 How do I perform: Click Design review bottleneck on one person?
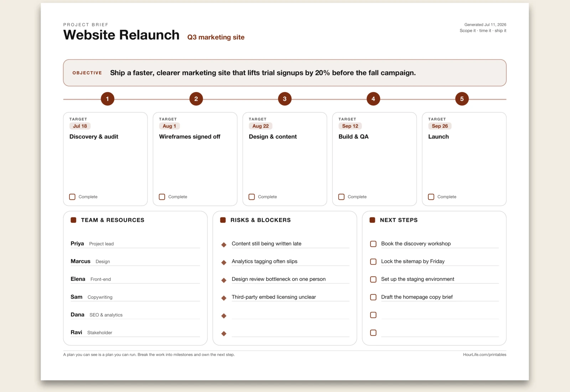click(x=279, y=279)
